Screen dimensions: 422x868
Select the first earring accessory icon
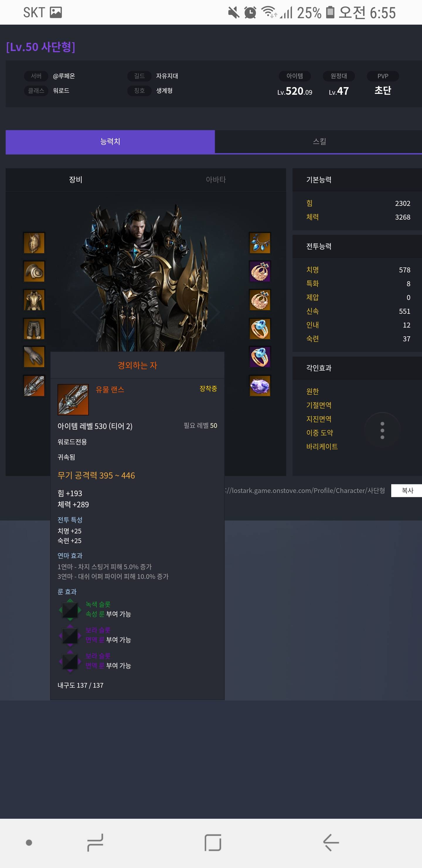(260, 272)
